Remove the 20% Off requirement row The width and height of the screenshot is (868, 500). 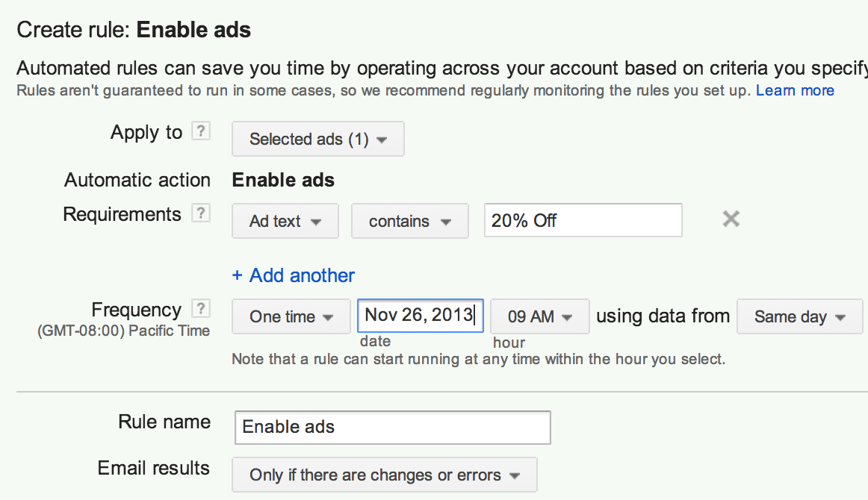(x=731, y=219)
